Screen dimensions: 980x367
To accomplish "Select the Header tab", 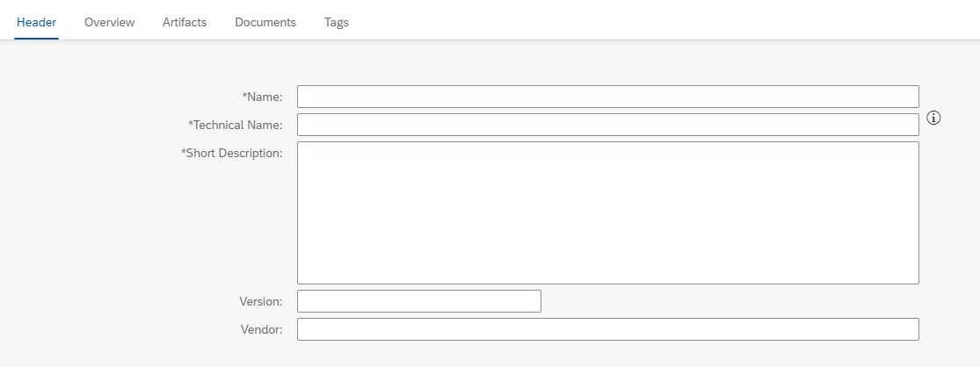I will tap(37, 22).
